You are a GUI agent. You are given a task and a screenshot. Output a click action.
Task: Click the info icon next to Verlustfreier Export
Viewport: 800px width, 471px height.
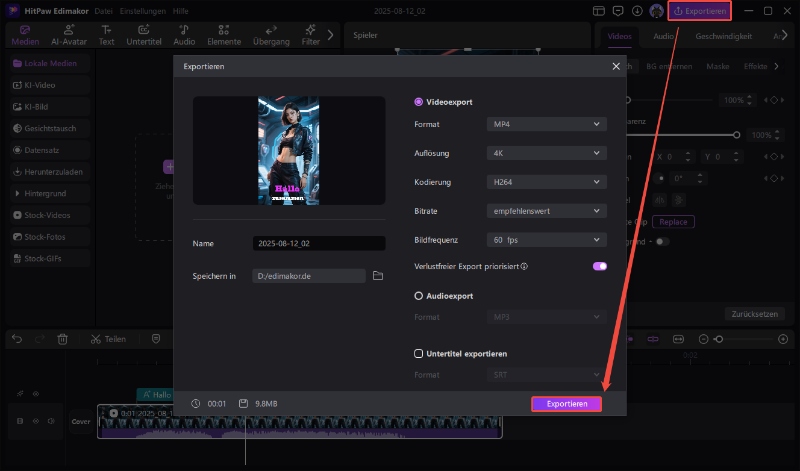tap(524, 266)
